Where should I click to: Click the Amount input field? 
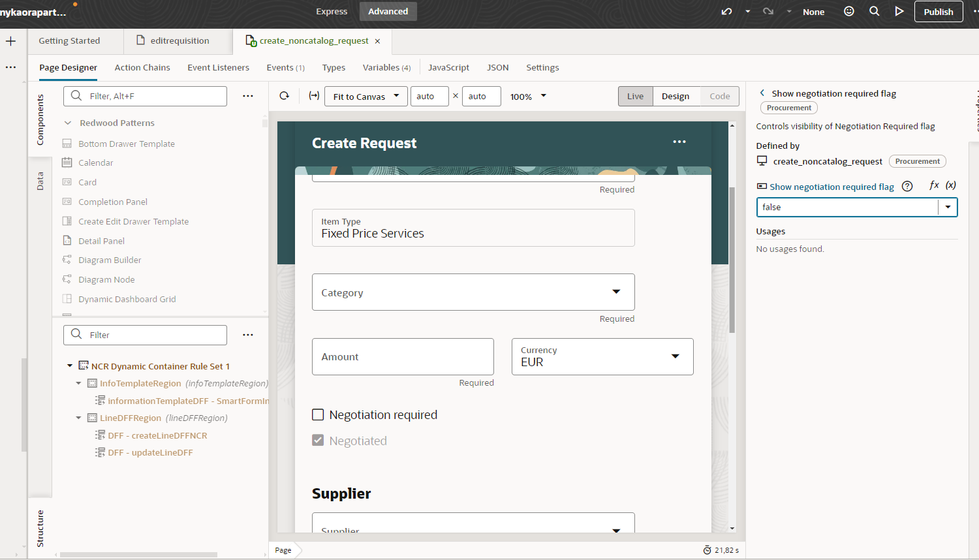pos(403,357)
